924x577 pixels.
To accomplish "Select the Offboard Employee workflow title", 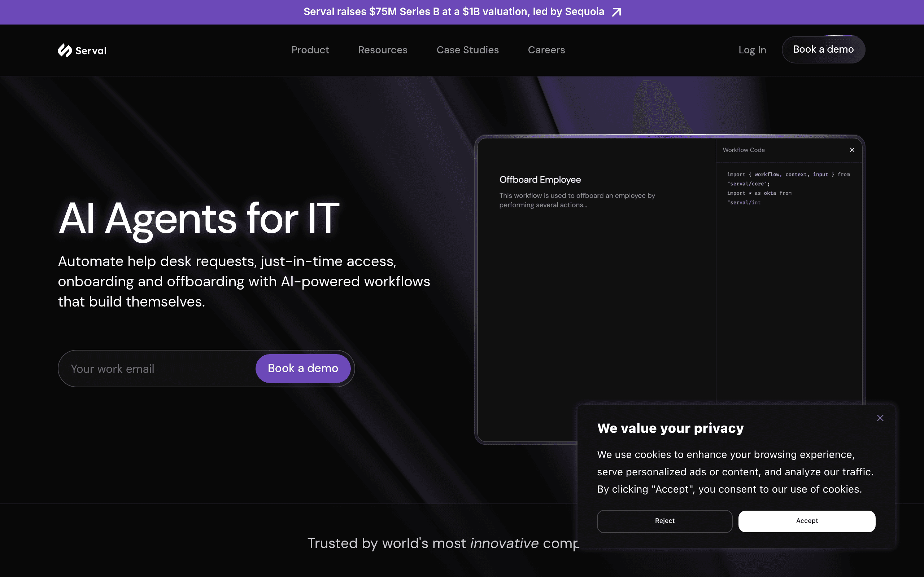I will pyautogui.click(x=540, y=180).
